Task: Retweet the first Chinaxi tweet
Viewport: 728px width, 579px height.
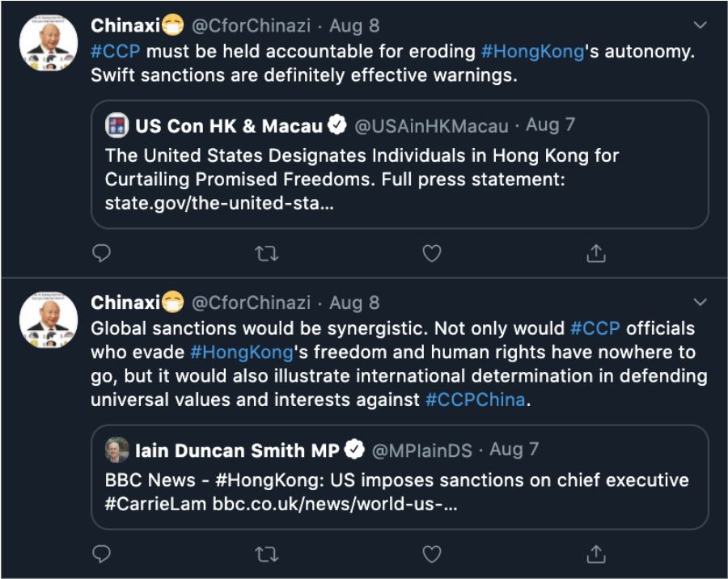Action: (x=266, y=254)
